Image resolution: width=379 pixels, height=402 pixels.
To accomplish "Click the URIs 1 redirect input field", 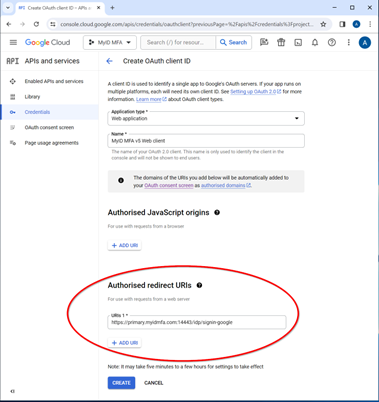I will [x=197, y=322].
